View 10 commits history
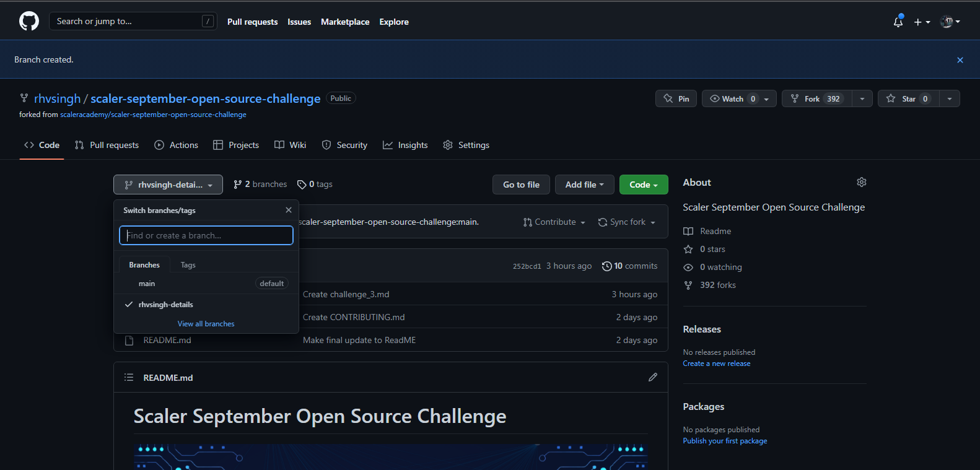 point(629,266)
